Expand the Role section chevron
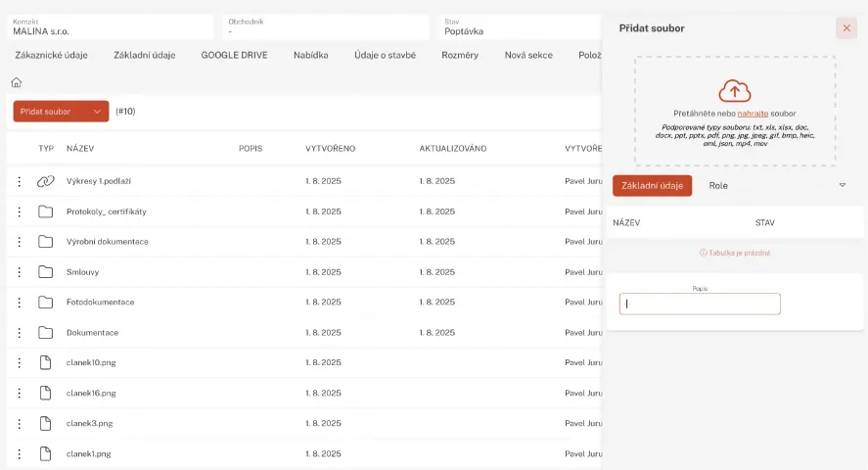868x470 pixels. [843, 185]
